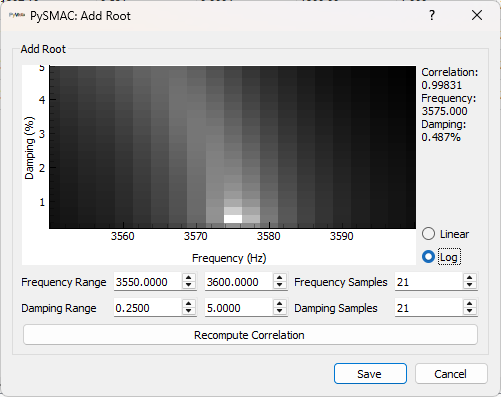Decrease Damping Samples with down arrow
Image resolution: width=501 pixels, height=397 pixels.
(470, 311)
